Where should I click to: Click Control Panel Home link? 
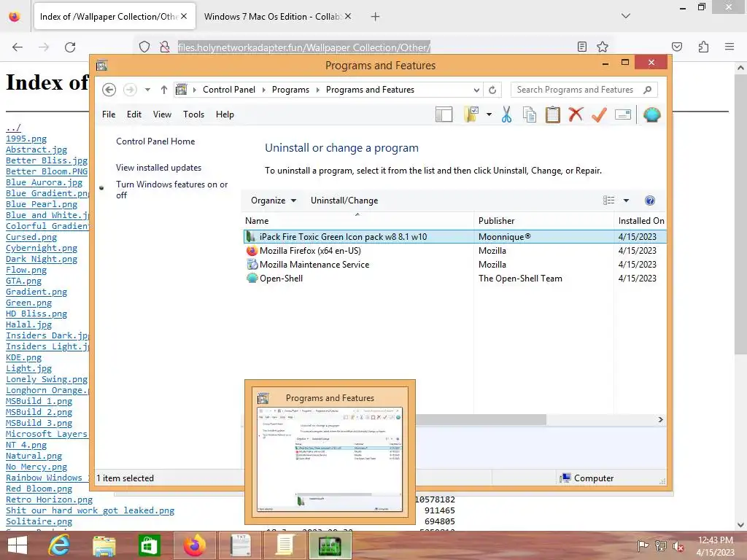coord(155,141)
